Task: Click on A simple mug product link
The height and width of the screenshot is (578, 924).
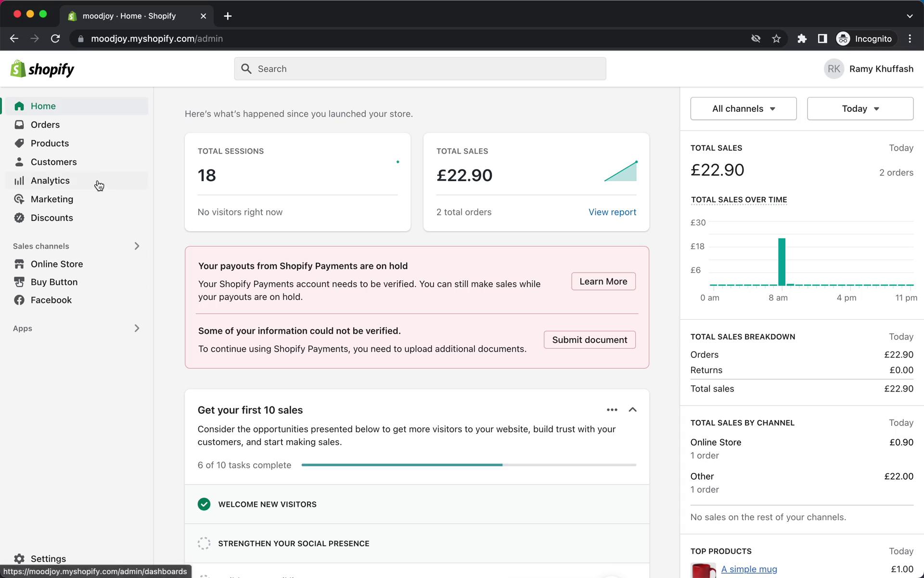Action: 748,569
